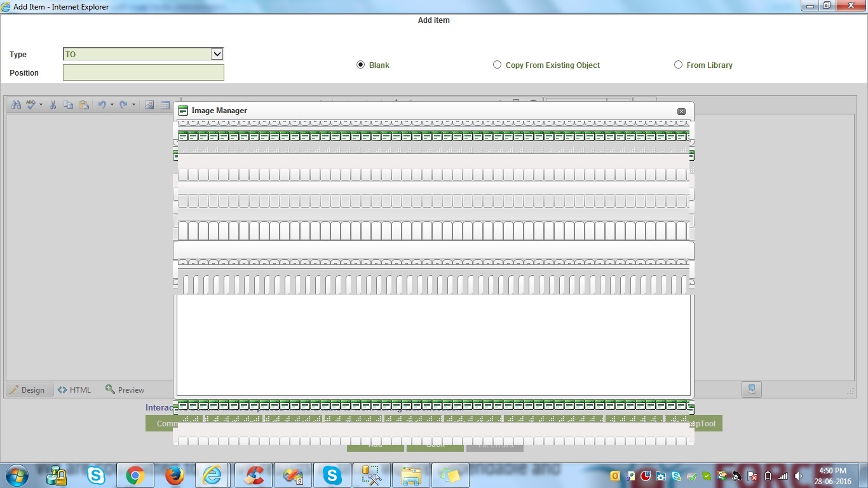The height and width of the screenshot is (488, 868).
Task: Click inside the Image Manager white content area
Action: coord(433,344)
